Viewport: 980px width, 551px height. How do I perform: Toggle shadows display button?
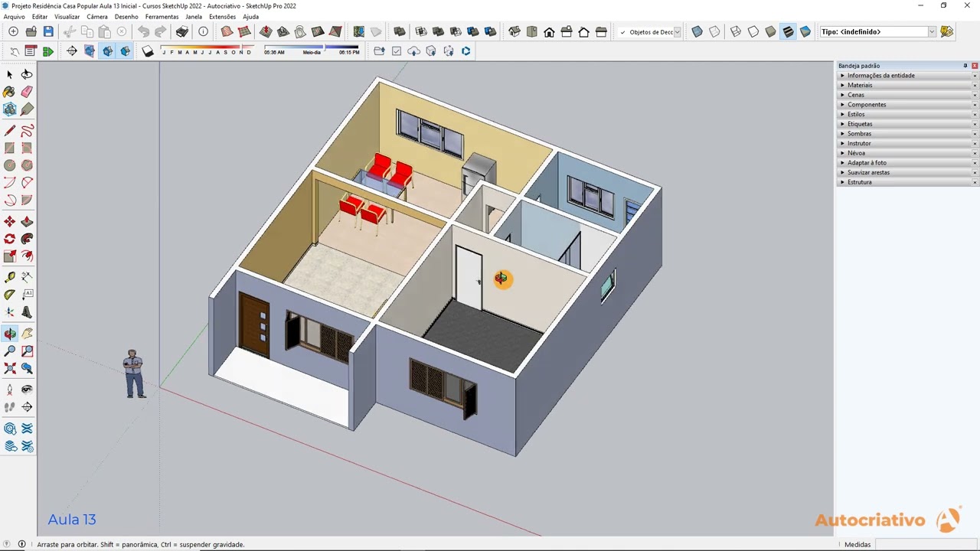[x=148, y=51]
